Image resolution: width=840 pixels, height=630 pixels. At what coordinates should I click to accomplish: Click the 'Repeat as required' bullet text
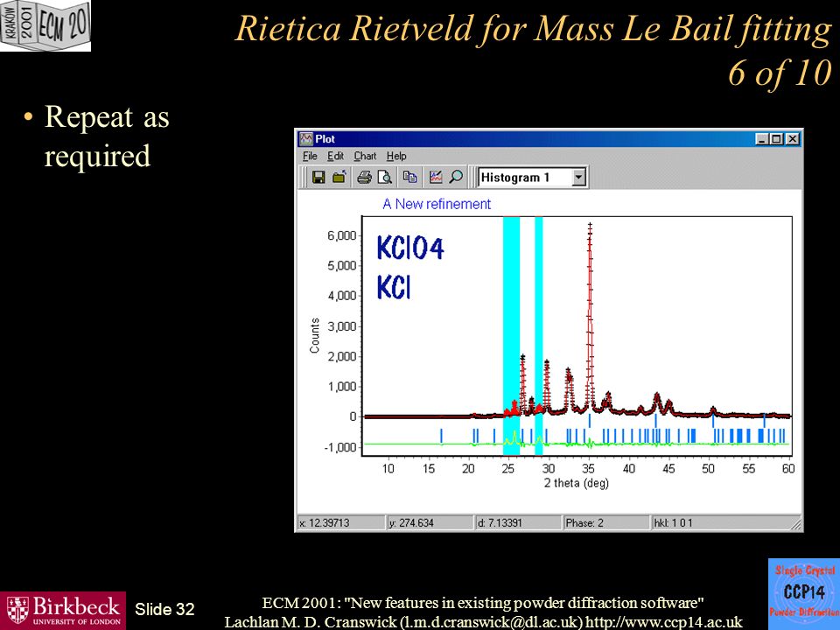click(x=107, y=136)
